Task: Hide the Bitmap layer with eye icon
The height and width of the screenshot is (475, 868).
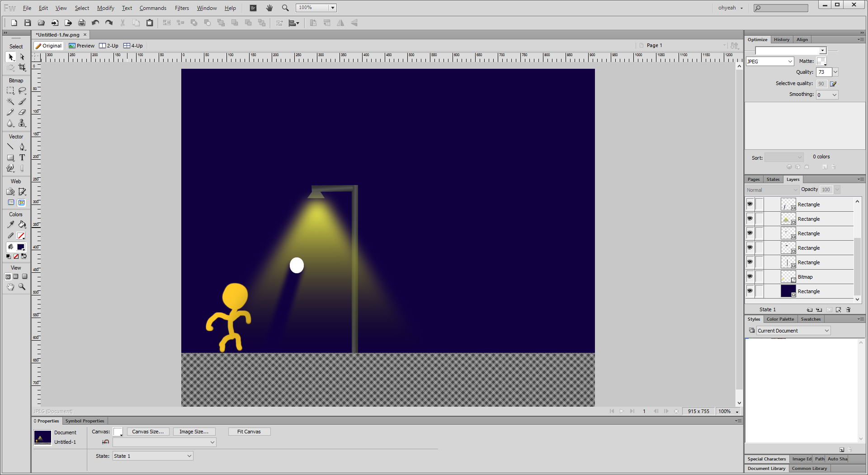Action: point(750,277)
